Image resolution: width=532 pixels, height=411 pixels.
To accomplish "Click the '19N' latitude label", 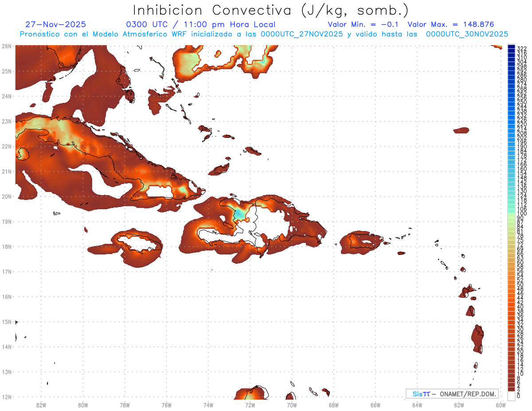I will click(6, 222).
